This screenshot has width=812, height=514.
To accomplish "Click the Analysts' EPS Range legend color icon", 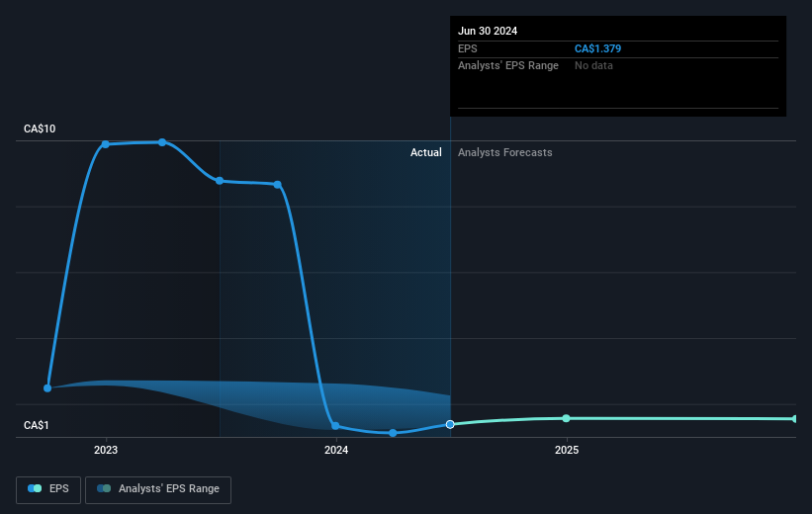I will pyautogui.click(x=104, y=488).
